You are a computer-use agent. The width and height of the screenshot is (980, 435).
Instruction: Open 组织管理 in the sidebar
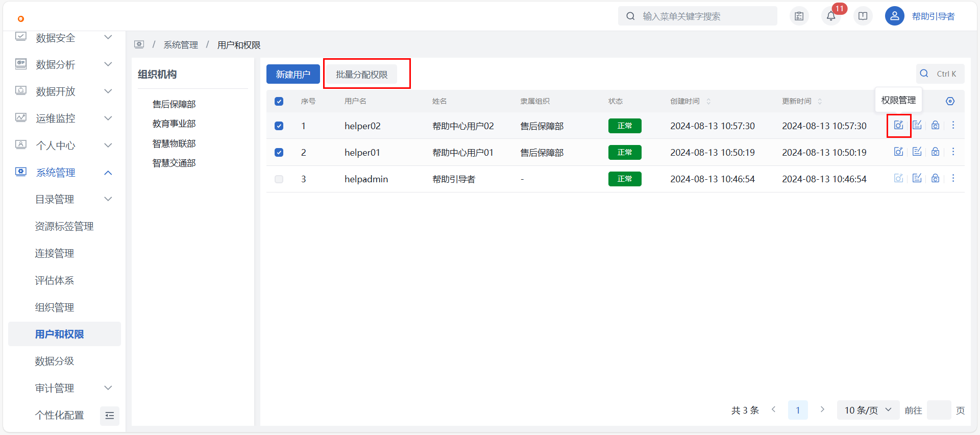(x=55, y=307)
